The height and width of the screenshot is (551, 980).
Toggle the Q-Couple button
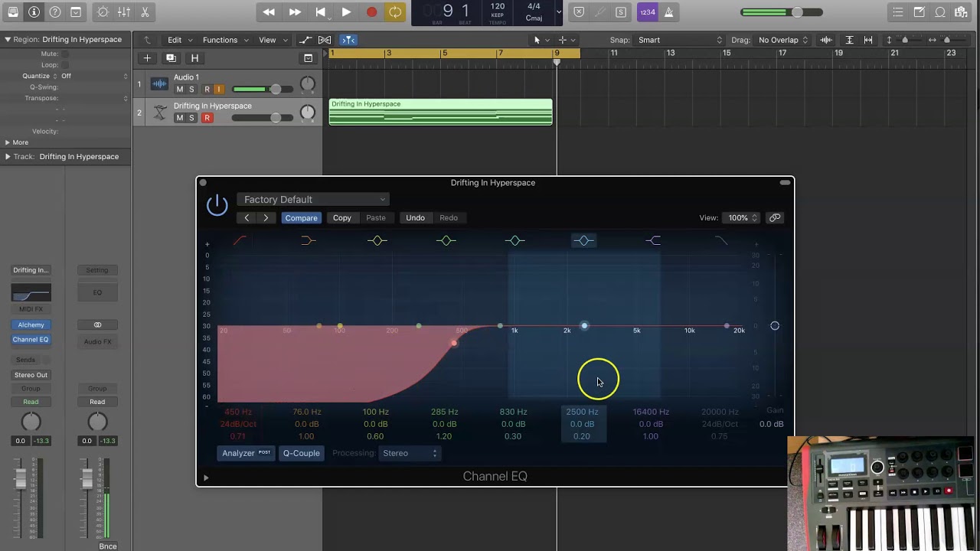tap(302, 453)
